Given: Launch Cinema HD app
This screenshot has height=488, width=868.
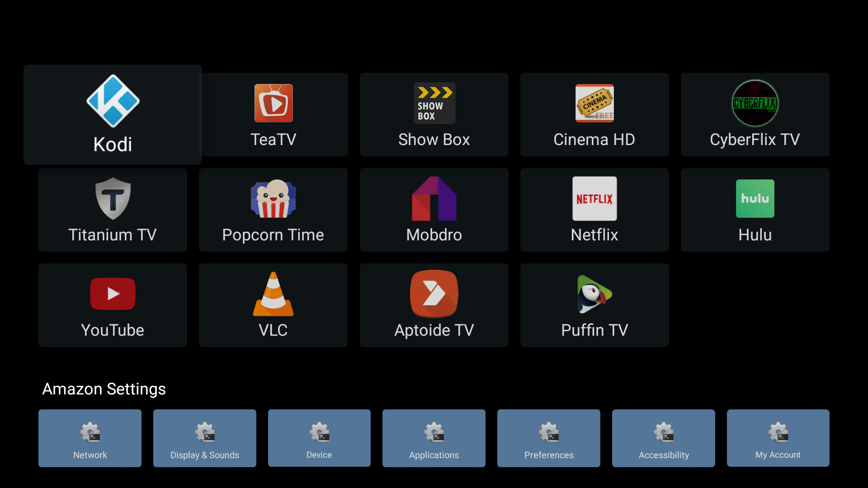Looking at the screenshot, I should (x=594, y=114).
